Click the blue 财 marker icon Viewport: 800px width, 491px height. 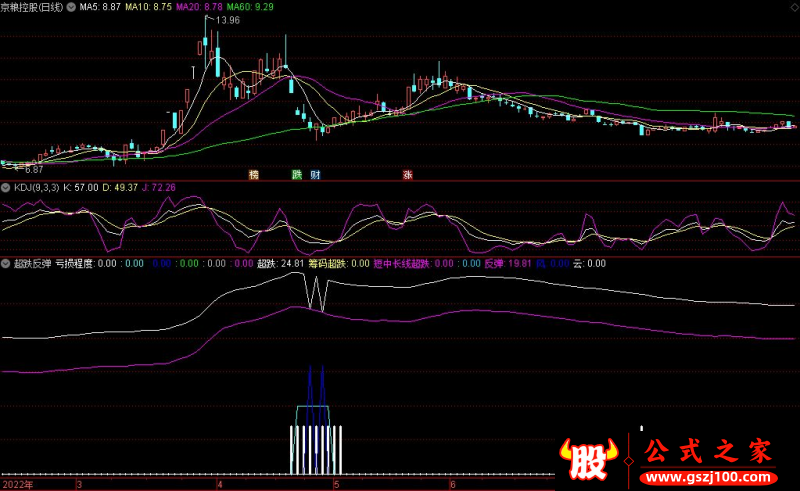[x=315, y=174]
